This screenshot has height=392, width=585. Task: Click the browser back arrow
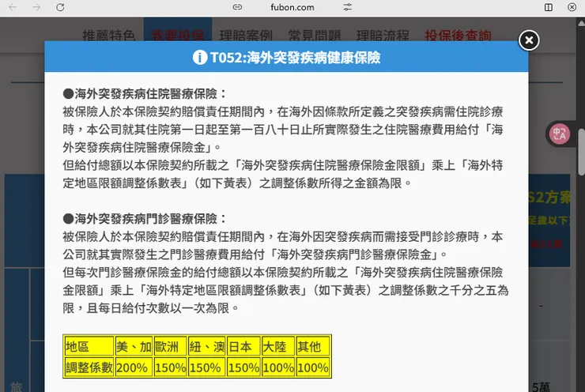point(13,7)
